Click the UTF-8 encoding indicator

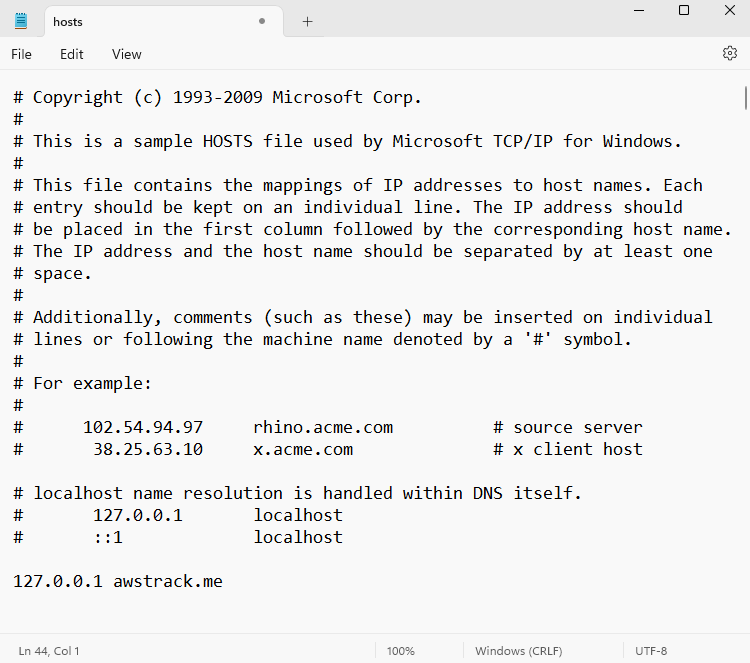651,651
